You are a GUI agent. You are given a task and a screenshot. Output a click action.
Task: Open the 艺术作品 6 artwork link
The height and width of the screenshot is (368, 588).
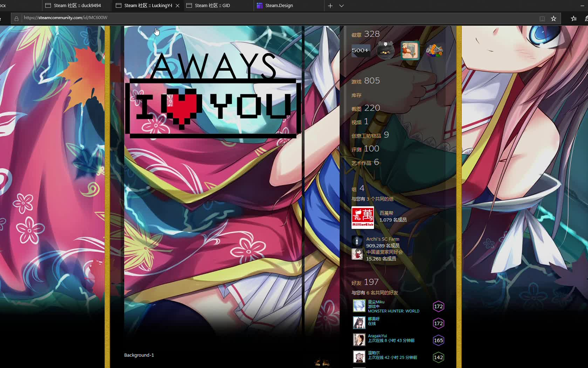coord(365,162)
